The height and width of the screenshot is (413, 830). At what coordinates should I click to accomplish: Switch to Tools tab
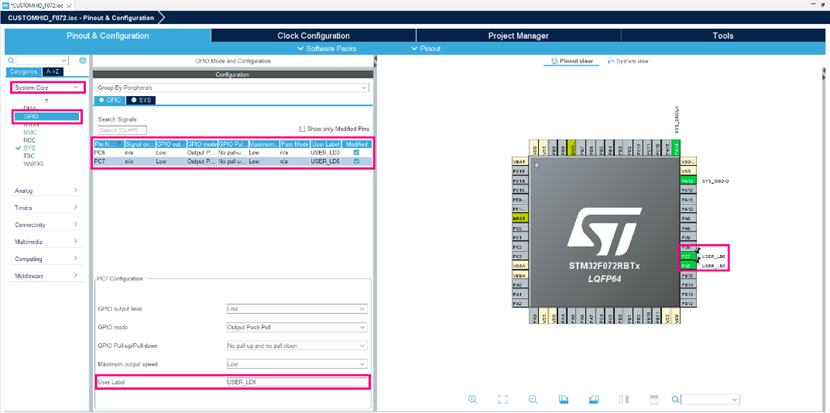pyautogui.click(x=723, y=36)
